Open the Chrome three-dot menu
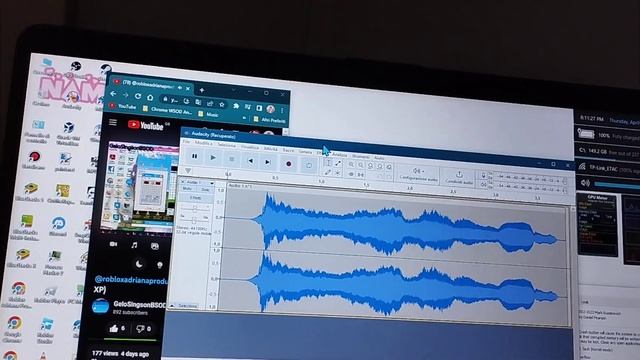Viewport: 640px width, 360px height. pyautogui.click(x=282, y=110)
